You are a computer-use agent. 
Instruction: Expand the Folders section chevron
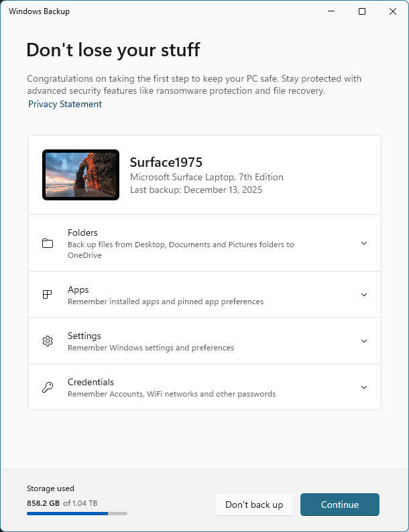coord(364,243)
